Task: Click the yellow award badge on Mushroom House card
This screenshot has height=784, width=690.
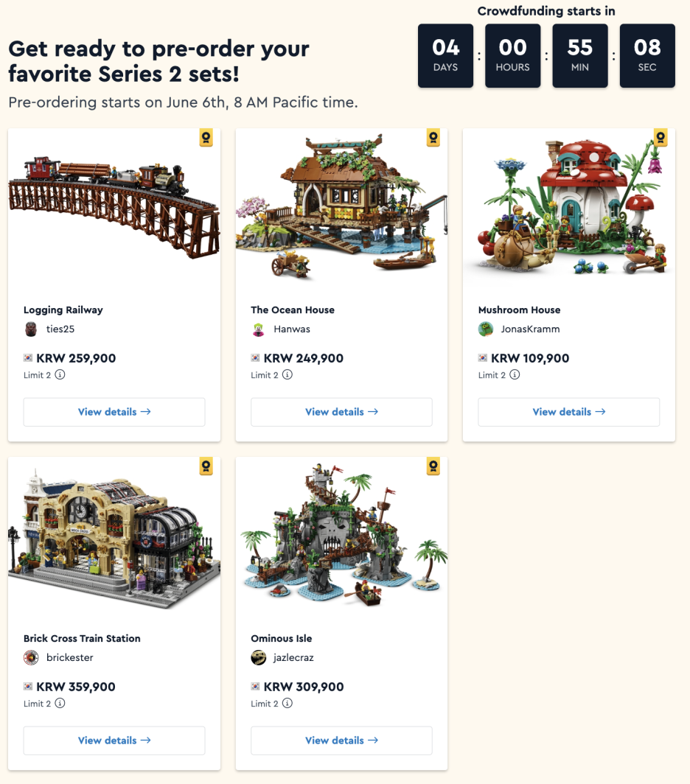Action: pos(661,138)
